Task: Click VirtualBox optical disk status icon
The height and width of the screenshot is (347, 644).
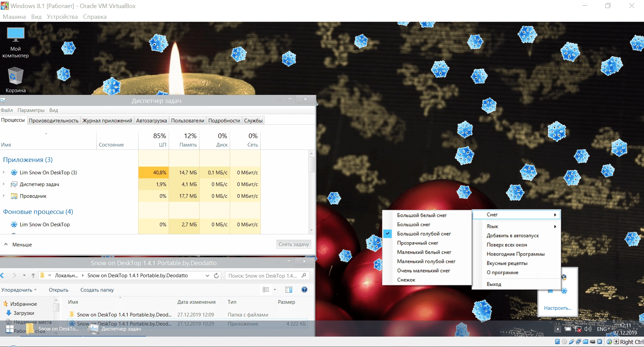Action: pos(564,342)
